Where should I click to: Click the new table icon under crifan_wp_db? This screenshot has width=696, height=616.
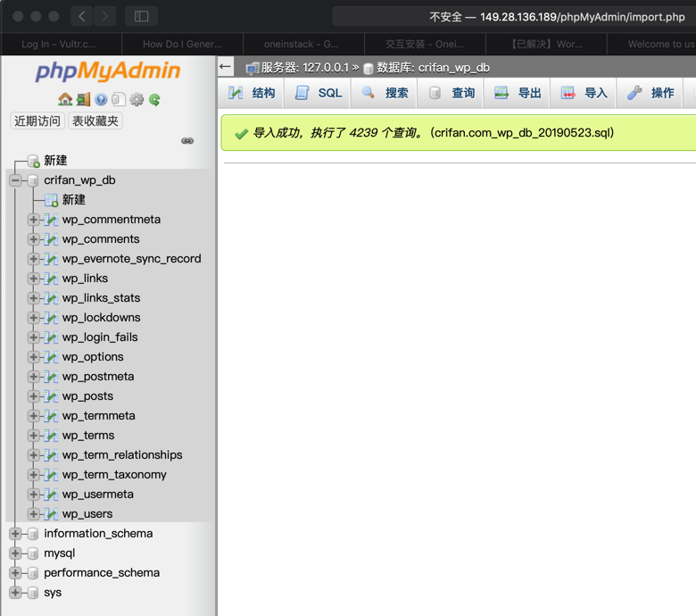coord(52,200)
